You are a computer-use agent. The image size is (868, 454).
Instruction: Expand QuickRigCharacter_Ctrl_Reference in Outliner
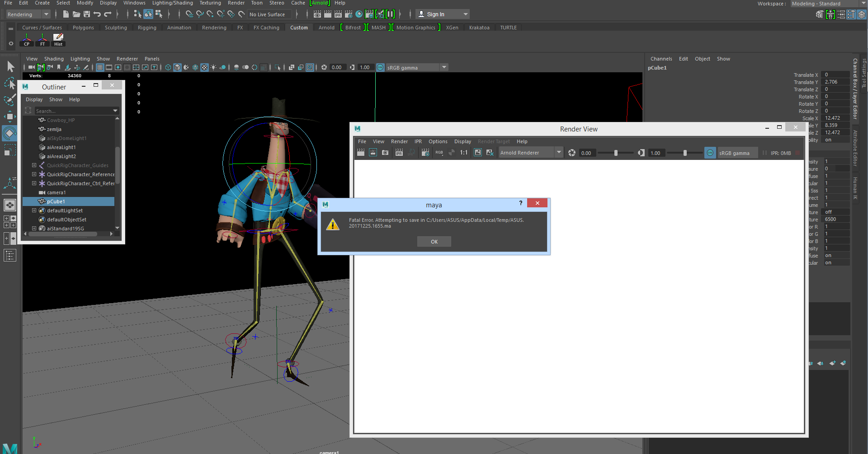[34, 183]
